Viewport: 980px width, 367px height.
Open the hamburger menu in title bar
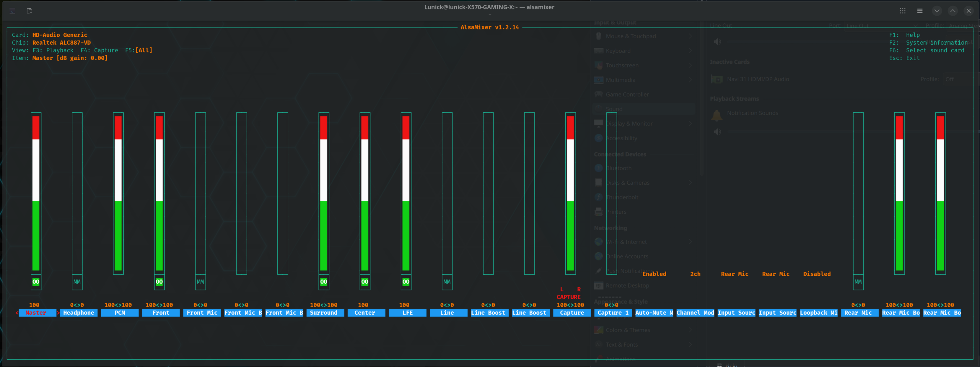point(919,11)
